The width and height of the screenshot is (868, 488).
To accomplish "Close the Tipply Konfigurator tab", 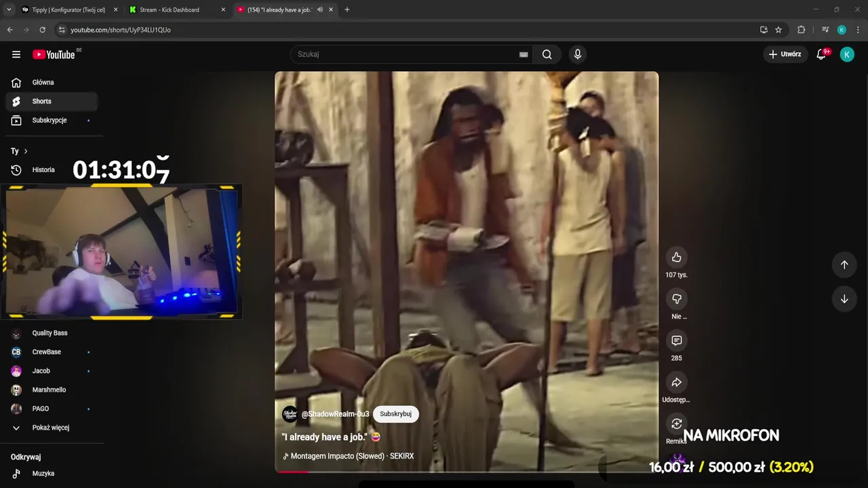I will point(115,9).
